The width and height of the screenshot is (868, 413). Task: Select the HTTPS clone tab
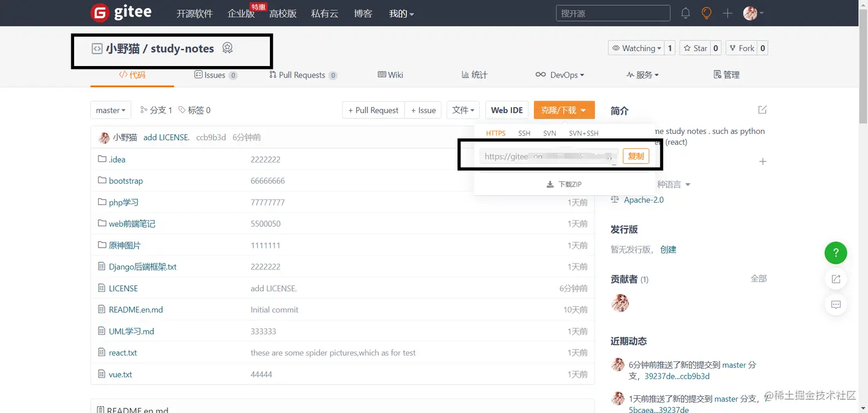tap(495, 133)
